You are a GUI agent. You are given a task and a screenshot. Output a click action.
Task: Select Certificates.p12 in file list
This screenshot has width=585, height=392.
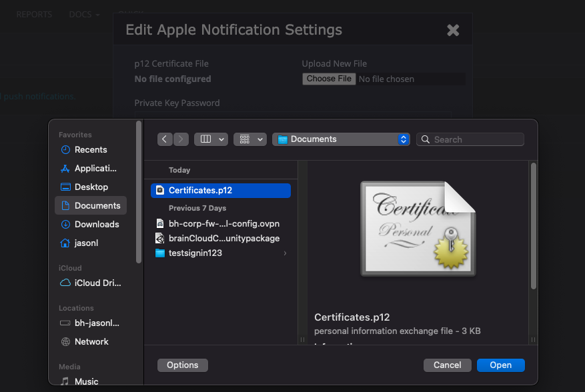pyautogui.click(x=221, y=190)
